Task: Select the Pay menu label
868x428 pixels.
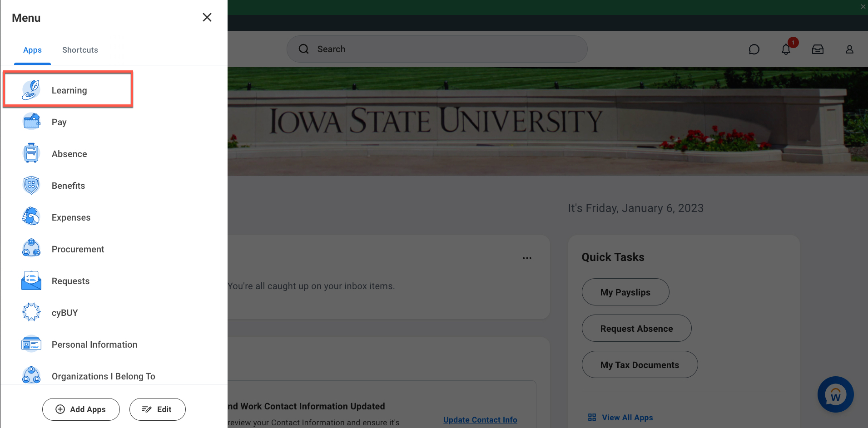Action: click(x=59, y=122)
